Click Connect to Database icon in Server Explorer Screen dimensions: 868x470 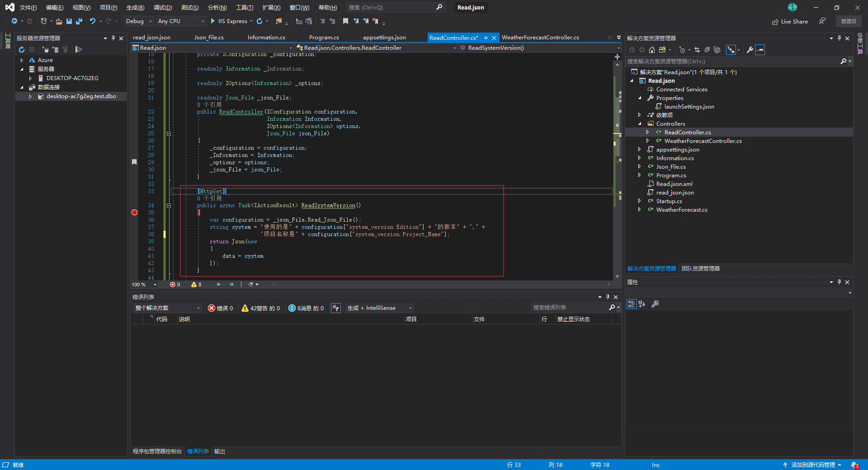pyautogui.click(x=45, y=49)
